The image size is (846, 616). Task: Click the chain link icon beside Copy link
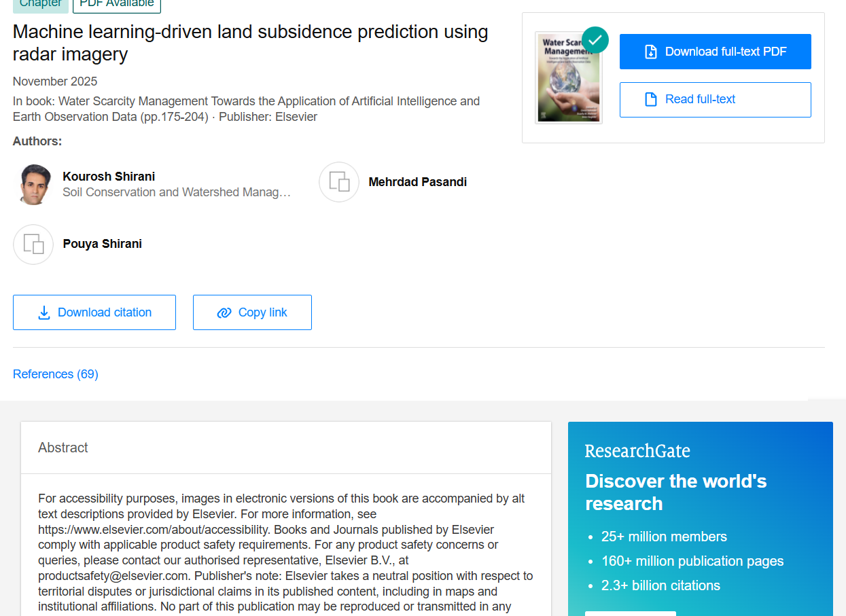click(x=224, y=312)
